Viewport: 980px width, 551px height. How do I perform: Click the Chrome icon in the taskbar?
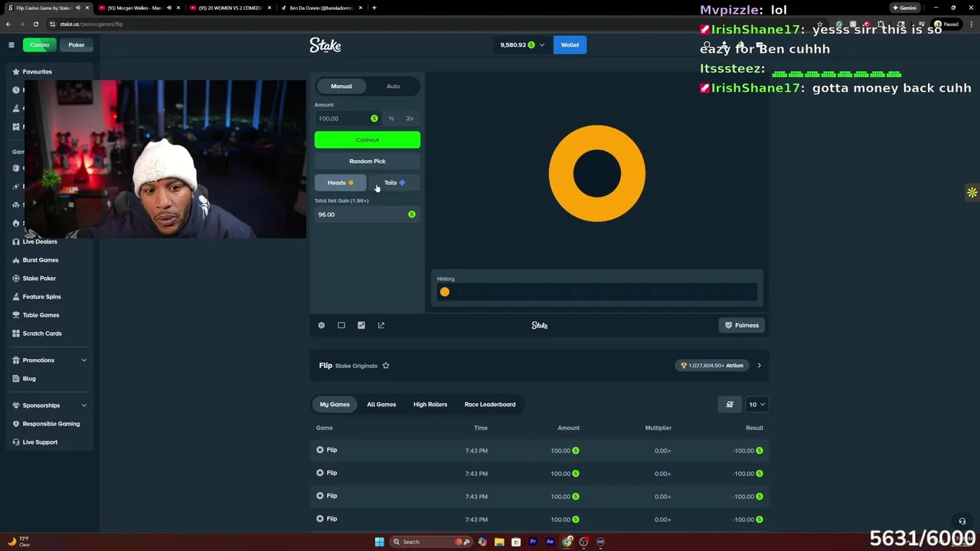[567, 542]
